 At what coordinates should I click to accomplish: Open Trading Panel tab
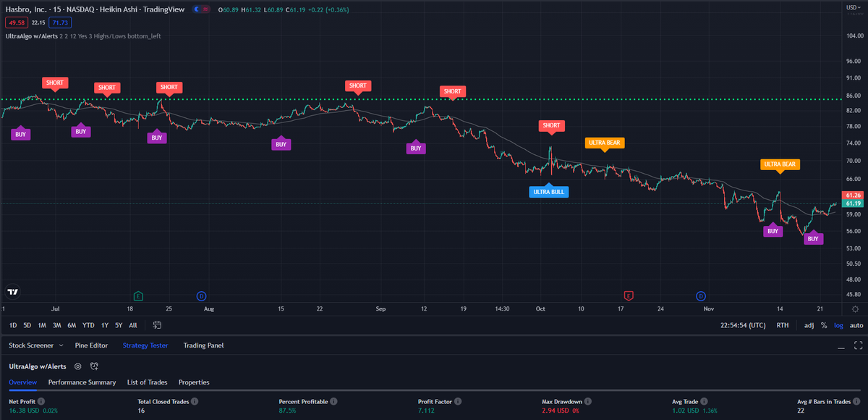point(203,345)
